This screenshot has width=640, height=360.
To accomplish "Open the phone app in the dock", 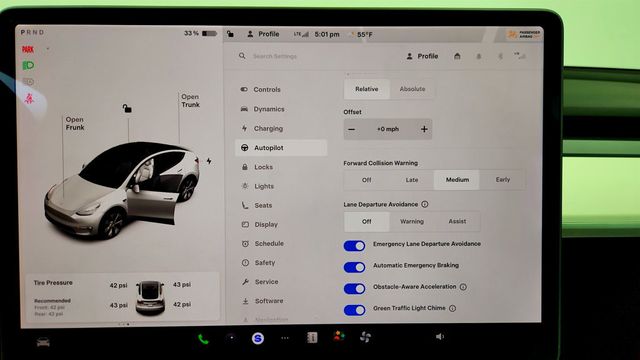I will tap(203, 339).
